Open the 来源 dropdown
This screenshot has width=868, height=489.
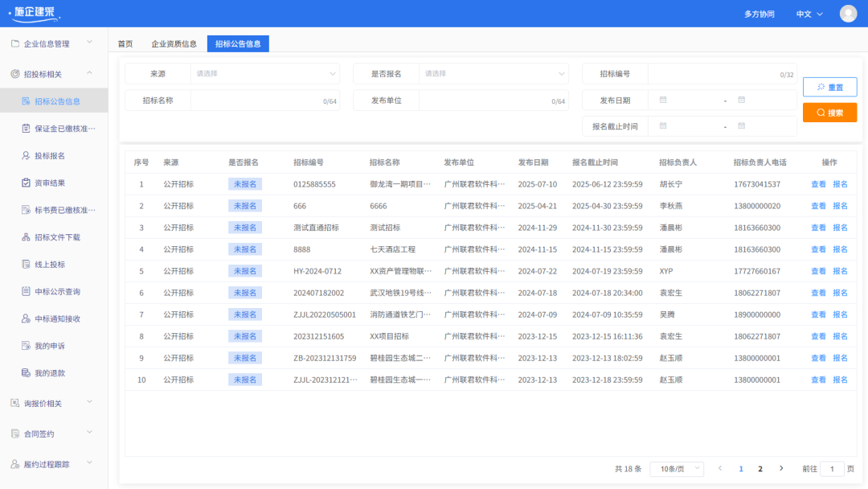click(x=265, y=74)
